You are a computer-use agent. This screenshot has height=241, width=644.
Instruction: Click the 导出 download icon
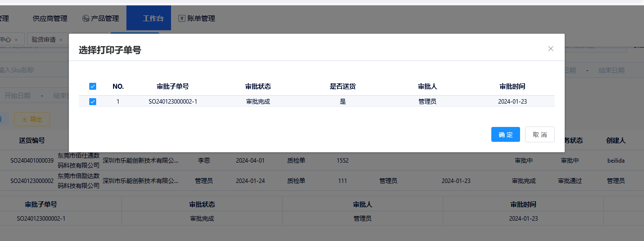(x=24, y=120)
